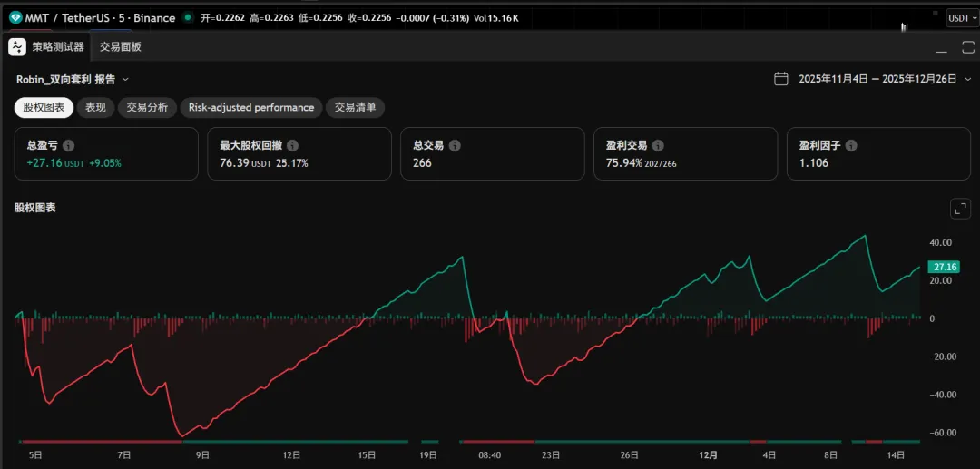Switch to the 交易面板 tab
Image resolution: width=980 pixels, height=469 pixels.
[121, 46]
